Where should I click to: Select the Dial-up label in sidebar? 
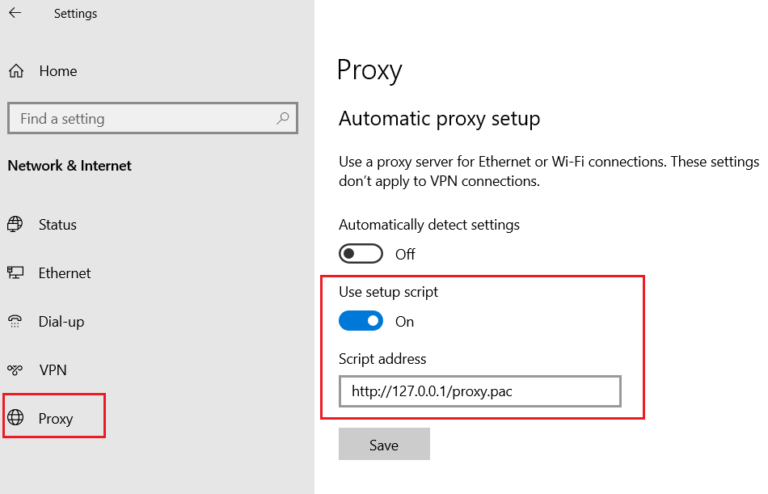(61, 322)
